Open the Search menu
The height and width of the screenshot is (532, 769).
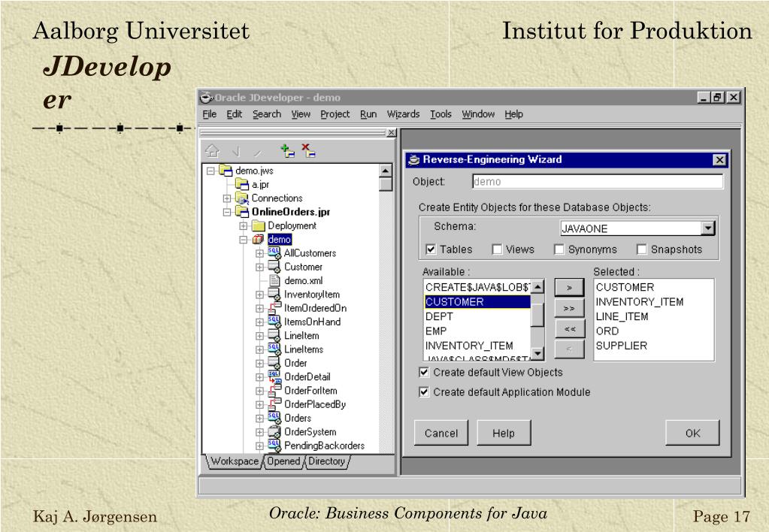point(267,113)
